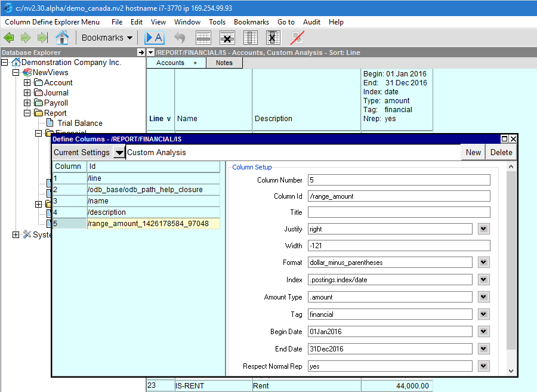Click the New button
The width and height of the screenshot is (537, 392).
tap(473, 152)
